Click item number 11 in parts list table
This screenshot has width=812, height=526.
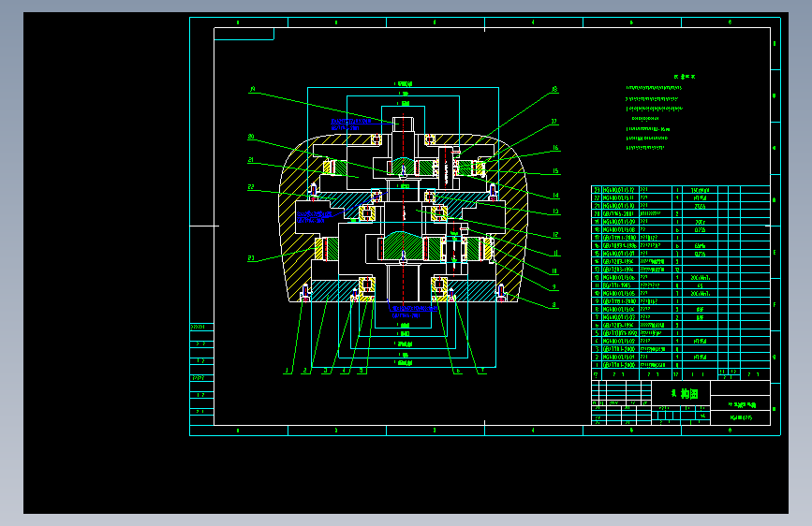(x=597, y=285)
